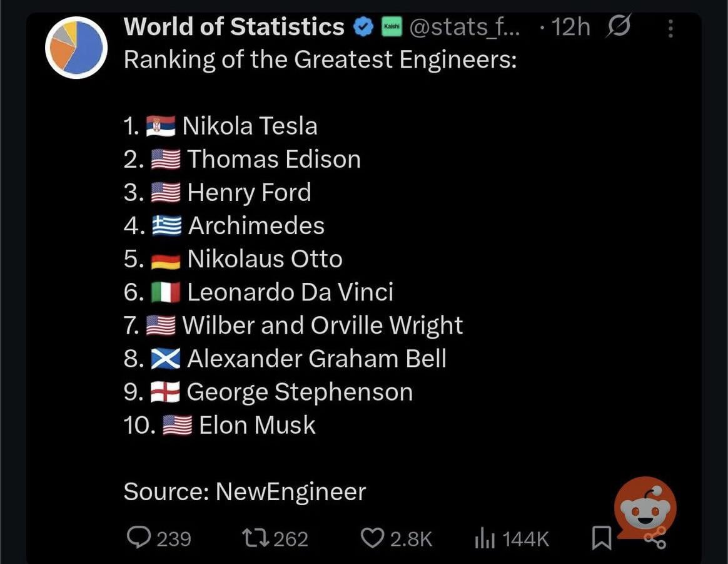Like the tweet with heart icon
The height and width of the screenshot is (564, 728).
372,538
